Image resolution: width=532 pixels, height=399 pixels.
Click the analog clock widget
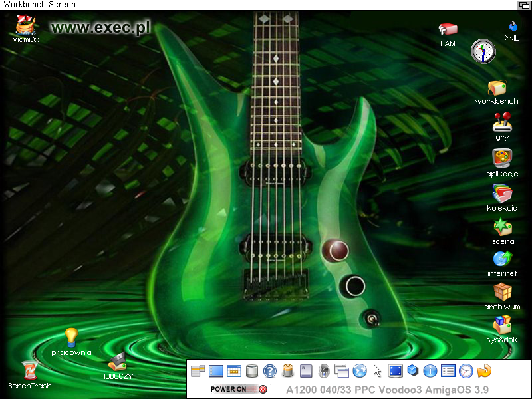point(483,51)
